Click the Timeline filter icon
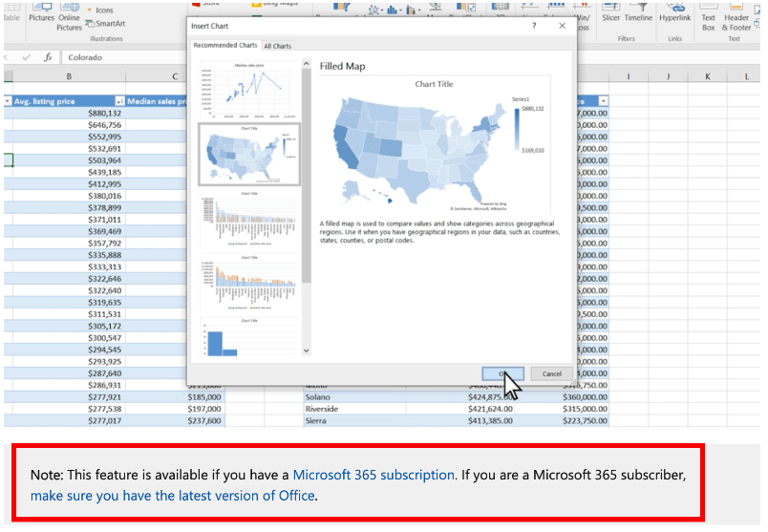Image resolution: width=768 pixels, height=532 pixels. point(638,12)
